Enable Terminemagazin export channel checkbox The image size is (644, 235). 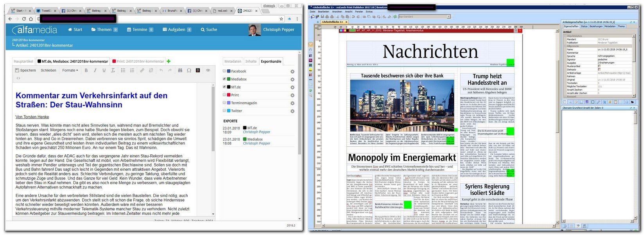[224, 103]
